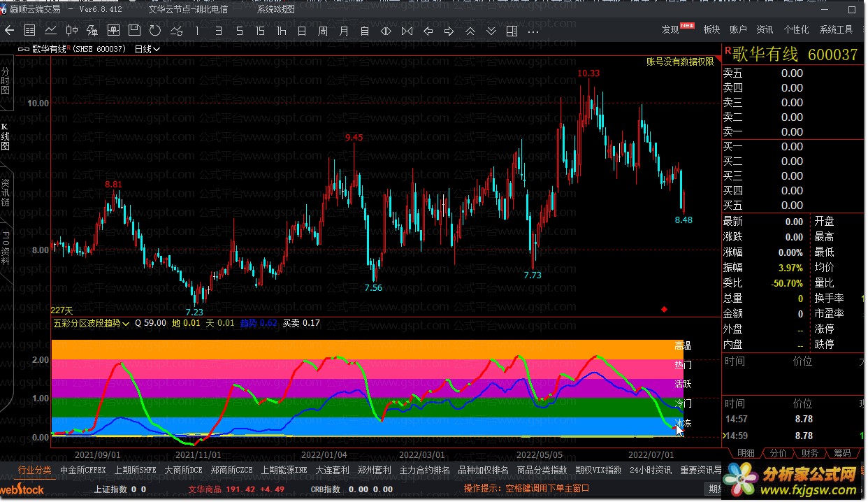The width and height of the screenshot is (868, 502).
Task: Select the 分价 tab in quote panel
Action: point(778,453)
